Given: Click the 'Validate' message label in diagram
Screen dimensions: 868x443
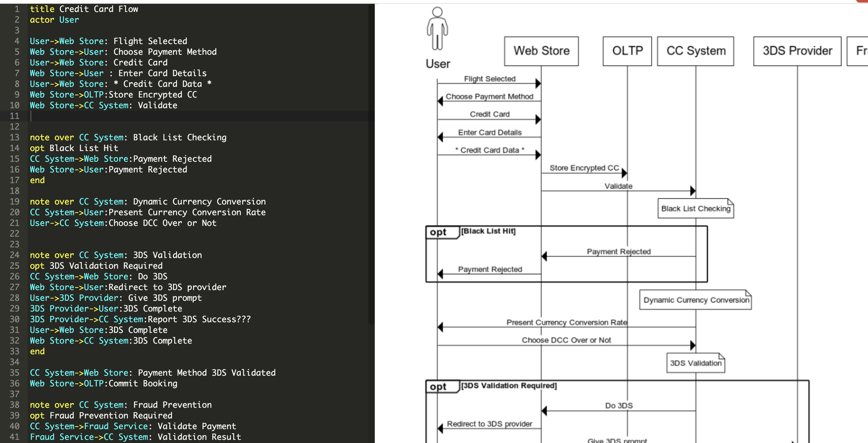Looking at the screenshot, I should click(x=618, y=186).
